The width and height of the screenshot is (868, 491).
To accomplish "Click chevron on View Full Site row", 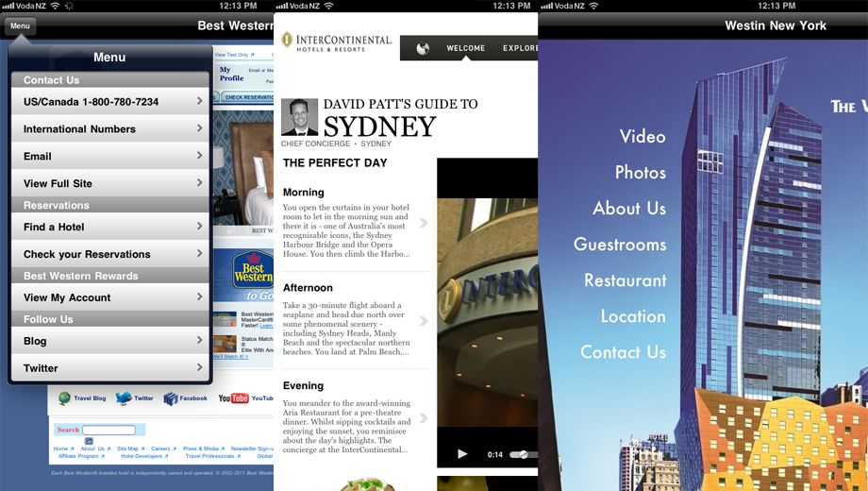I will 199,182.
